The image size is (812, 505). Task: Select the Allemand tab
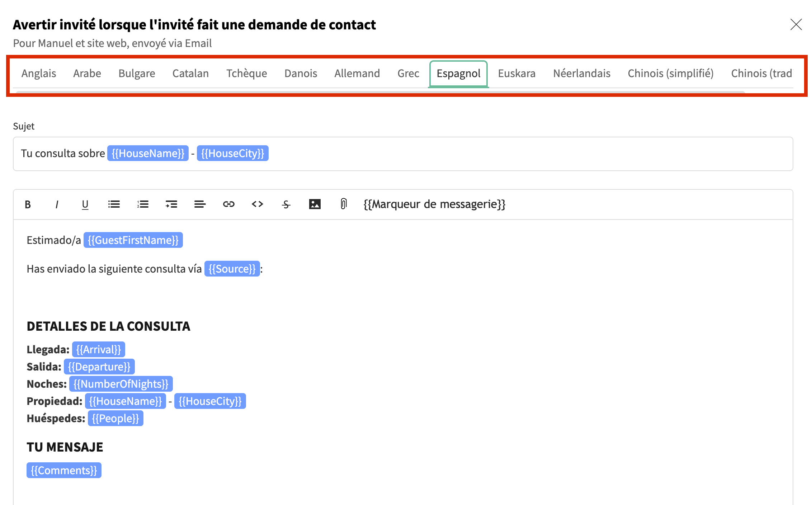357,74
